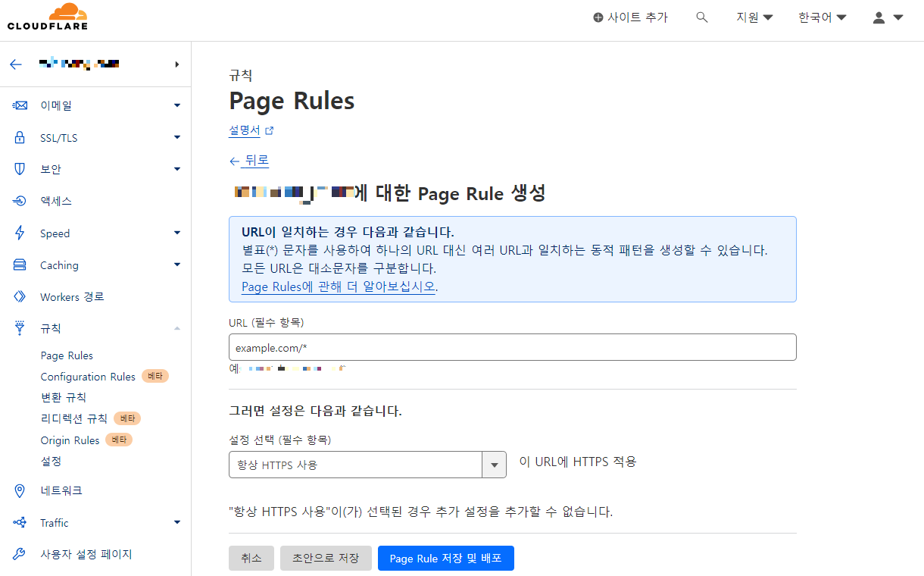Open the 지원 dropdown menu

tap(754, 17)
